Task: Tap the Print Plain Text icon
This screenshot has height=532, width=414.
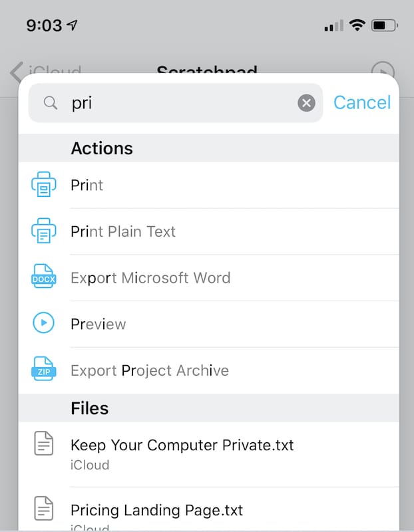Action: point(44,231)
